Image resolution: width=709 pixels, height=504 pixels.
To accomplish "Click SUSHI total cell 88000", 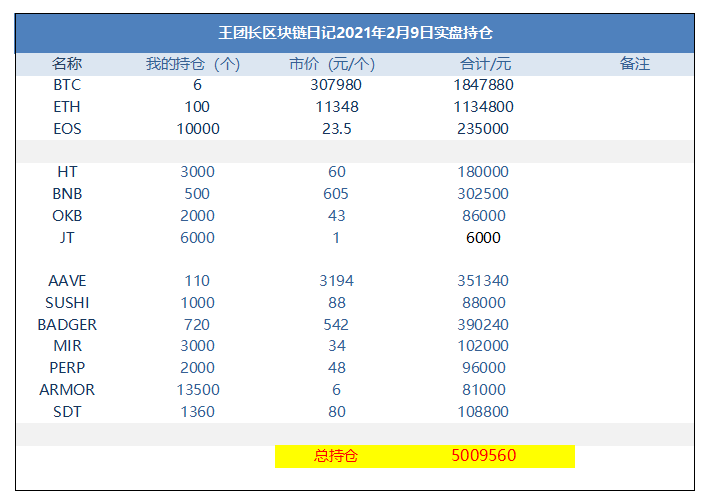I will [484, 303].
